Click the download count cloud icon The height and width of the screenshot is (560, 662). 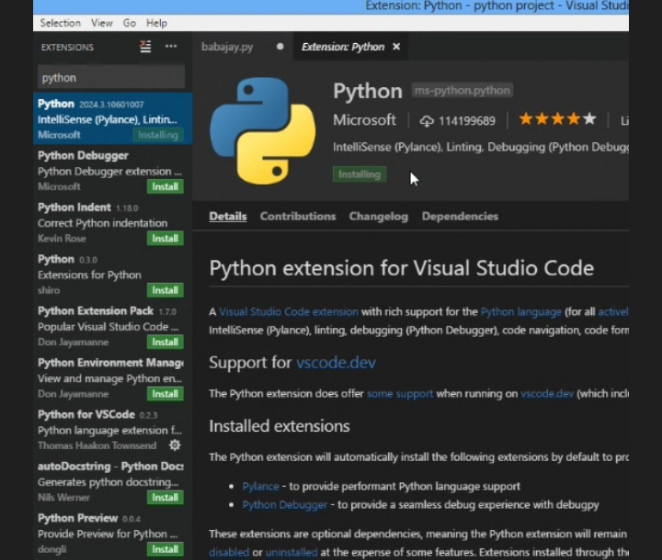(426, 122)
